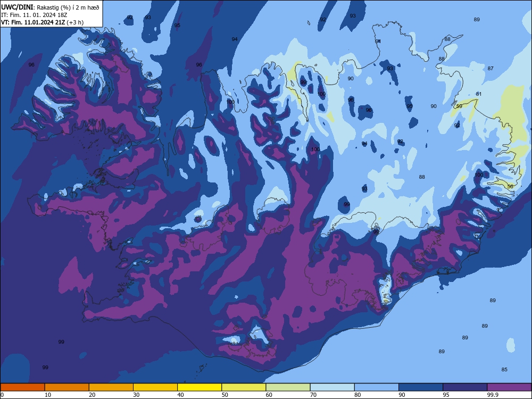Click the dark orange 0–10 legend swatch
The width and height of the screenshot is (532, 399).
[x=22, y=387]
